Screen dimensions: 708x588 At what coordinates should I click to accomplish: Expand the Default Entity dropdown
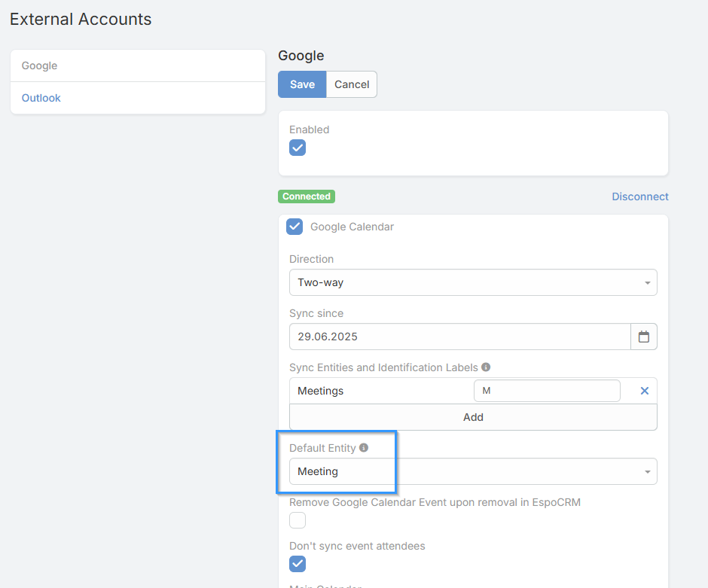pyautogui.click(x=472, y=471)
